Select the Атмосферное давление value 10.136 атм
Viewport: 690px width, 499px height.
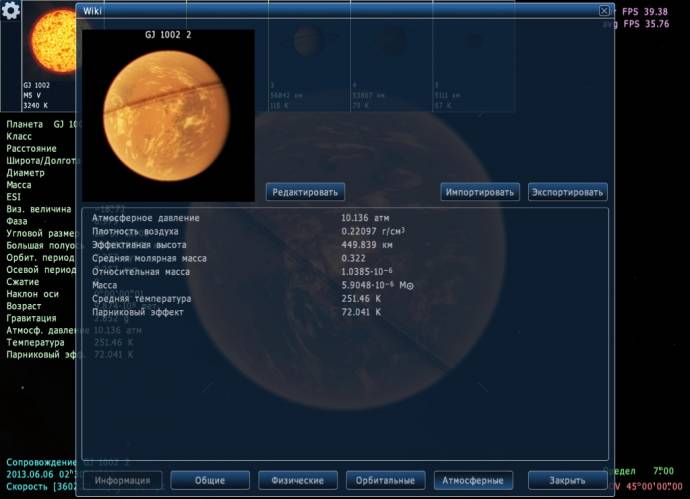365,218
